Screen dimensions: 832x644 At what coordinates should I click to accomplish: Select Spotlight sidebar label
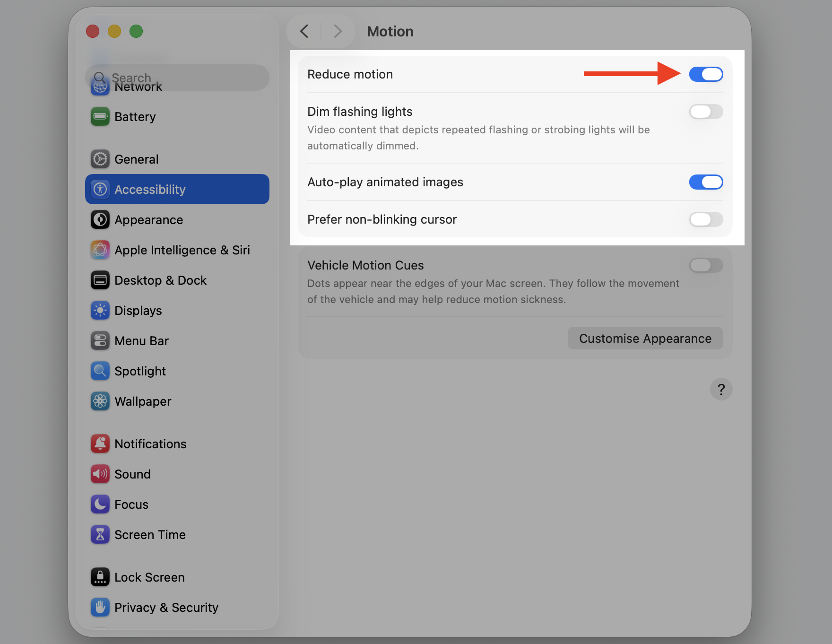click(x=140, y=371)
